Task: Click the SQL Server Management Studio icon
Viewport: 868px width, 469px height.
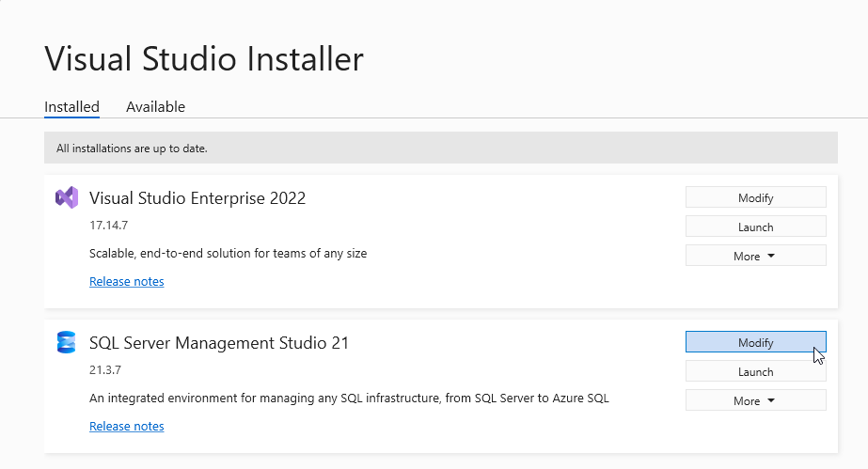Action: (66, 343)
